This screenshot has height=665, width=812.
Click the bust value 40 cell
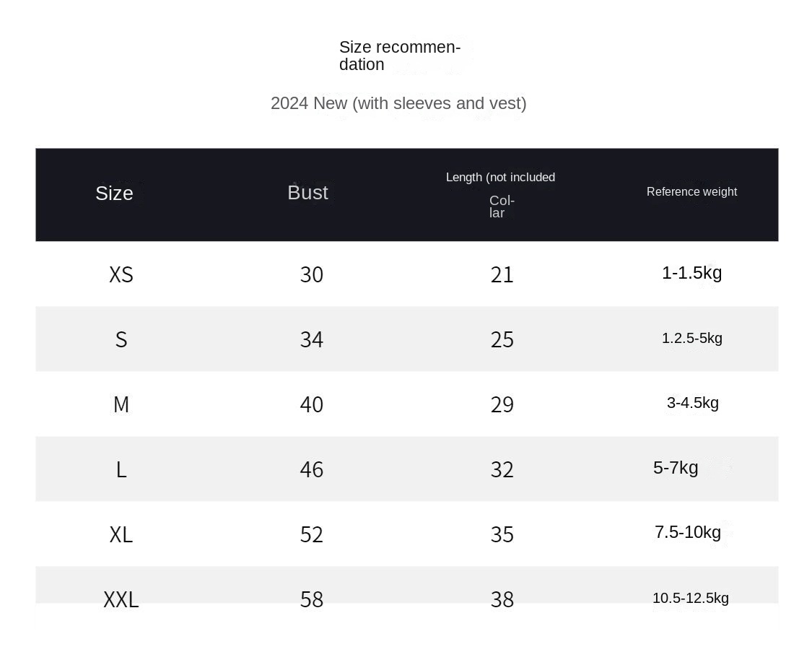[312, 405]
